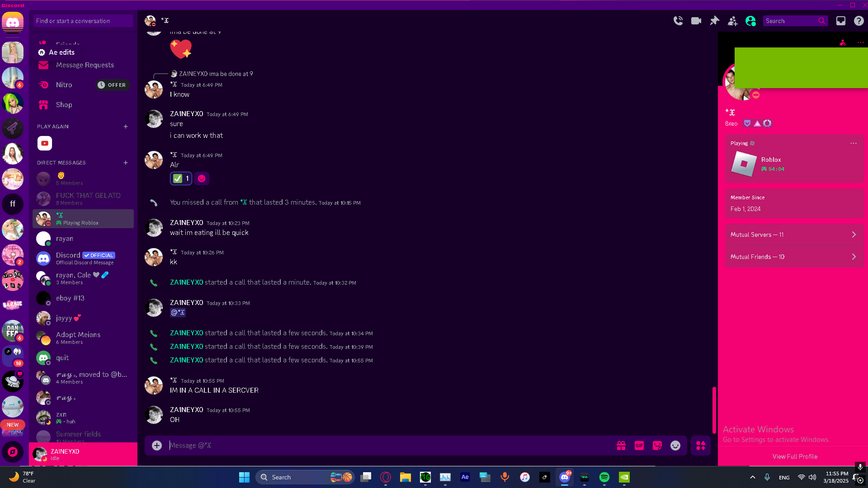The image size is (868, 488).
Task: Open the attachment plus button
Action: coord(157,446)
